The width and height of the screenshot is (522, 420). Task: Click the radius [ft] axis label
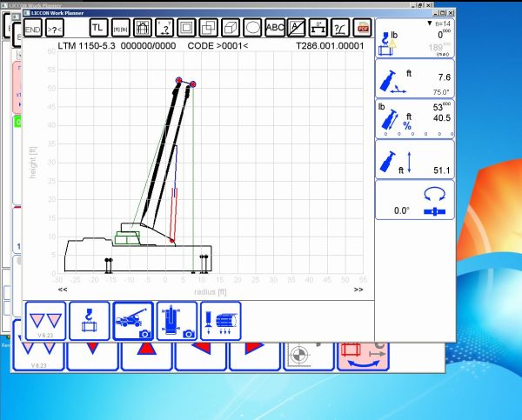(x=210, y=292)
